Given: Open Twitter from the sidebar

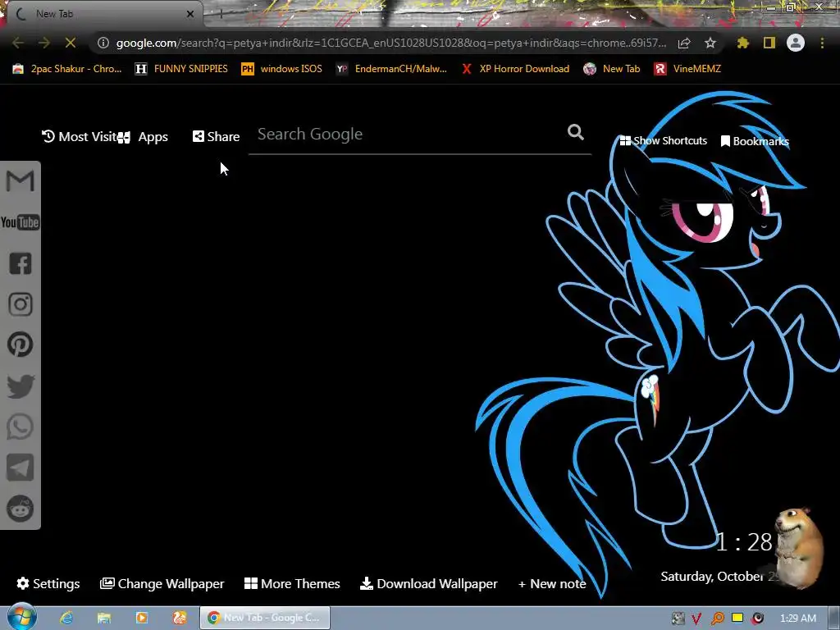Looking at the screenshot, I should tap(21, 386).
